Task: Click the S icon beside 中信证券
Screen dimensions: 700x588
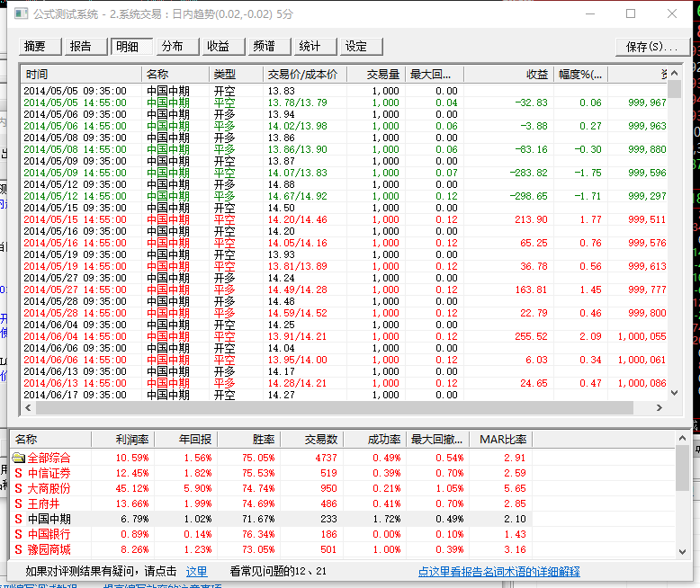Action: point(18,474)
